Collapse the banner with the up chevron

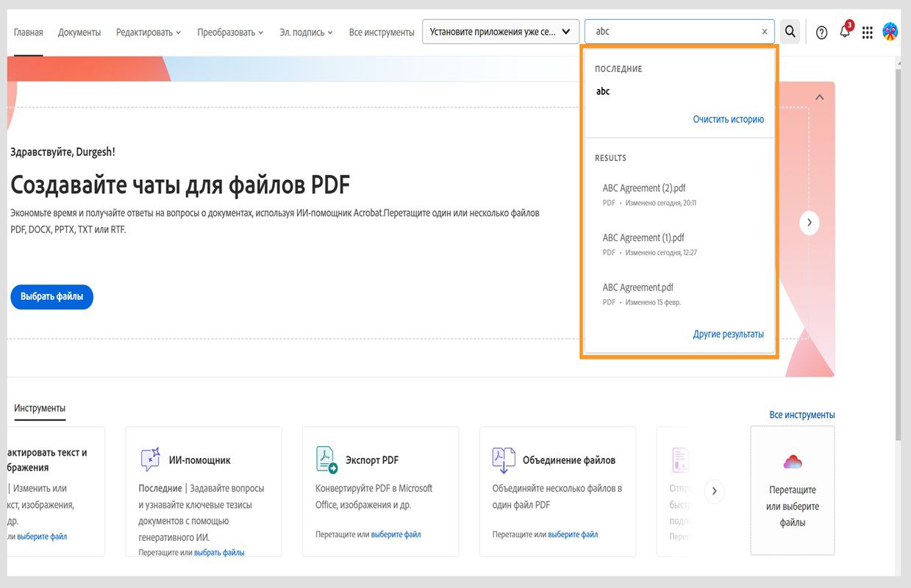click(x=820, y=97)
